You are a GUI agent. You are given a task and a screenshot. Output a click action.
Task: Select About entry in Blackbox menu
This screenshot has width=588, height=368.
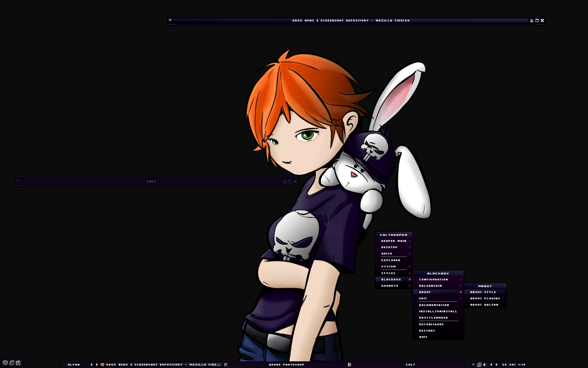(438, 292)
